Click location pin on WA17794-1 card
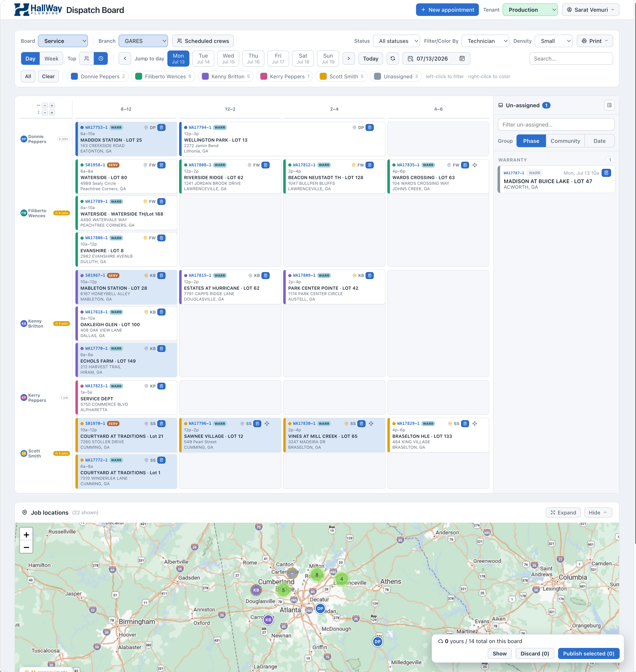This screenshot has width=636, height=672. pyautogui.click(x=354, y=128)
